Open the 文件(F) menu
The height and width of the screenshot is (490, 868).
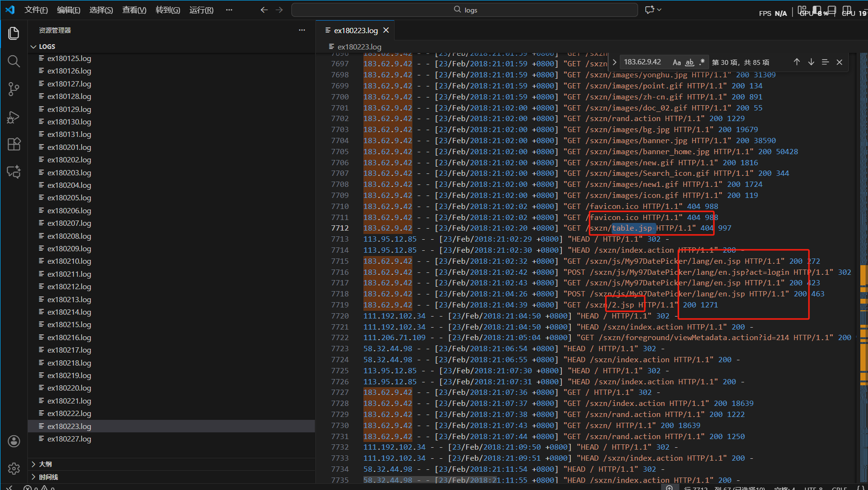36,10
